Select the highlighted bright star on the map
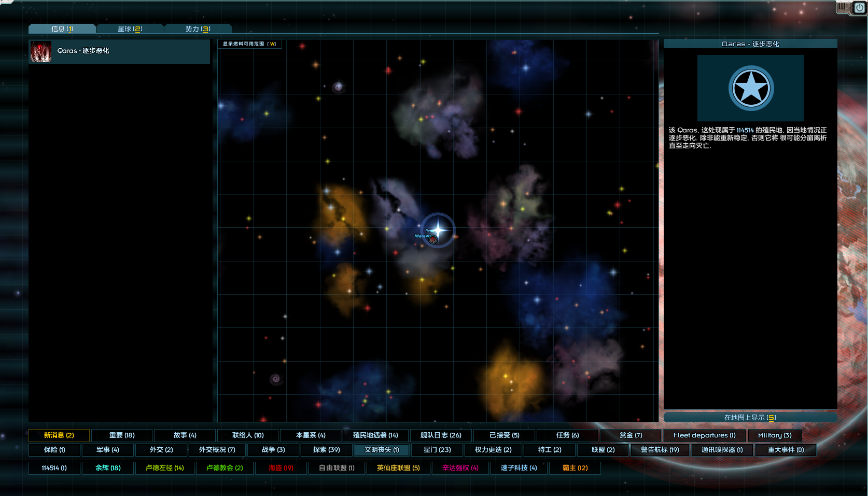Viewport: 868px width, 496px height. pos(438,230)
